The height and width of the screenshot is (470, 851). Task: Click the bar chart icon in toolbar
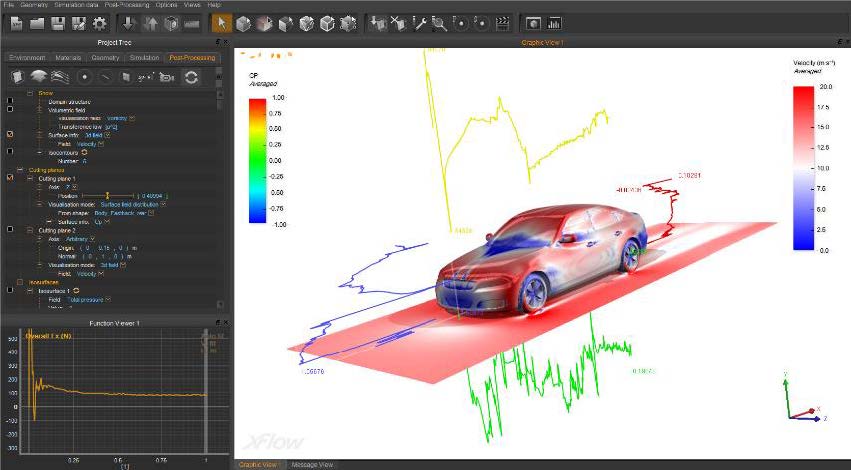pos(554,22)
